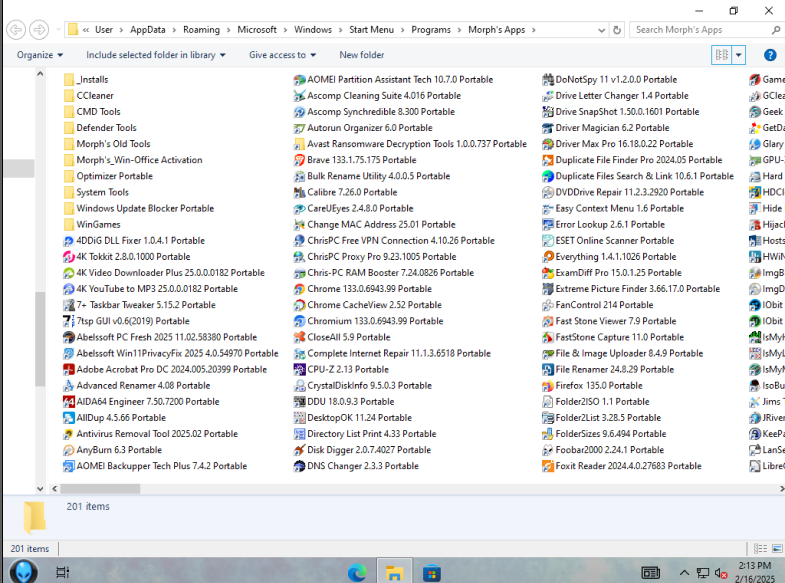Image resolution: width=785 pixels, height=583 pixels.
Task: Click the Chrome 133.0.6943.99 Portable icon
Action: coord(299,289)
